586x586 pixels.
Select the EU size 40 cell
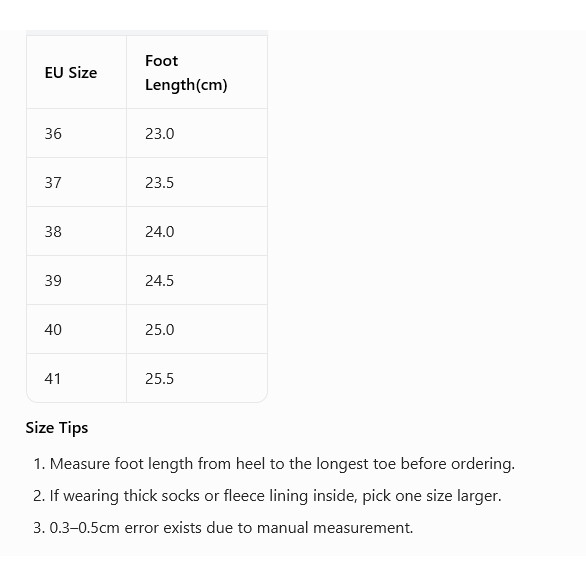click(x=76, y=329)
